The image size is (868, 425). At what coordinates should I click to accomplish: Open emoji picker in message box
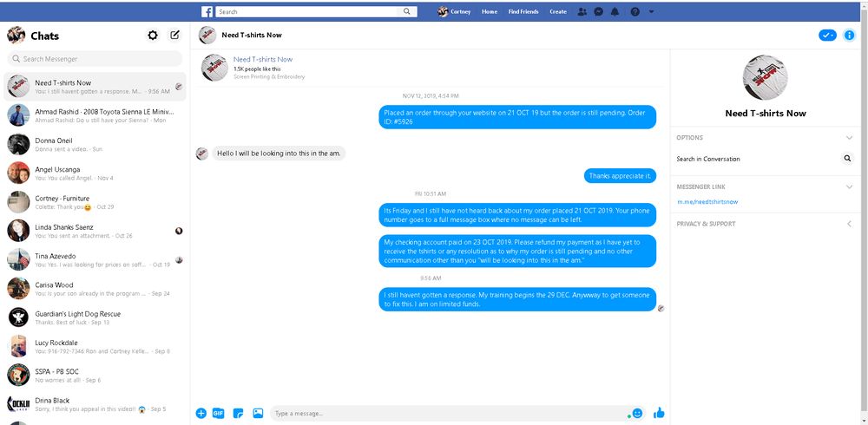pyautogui.click(x=637, y=413)
